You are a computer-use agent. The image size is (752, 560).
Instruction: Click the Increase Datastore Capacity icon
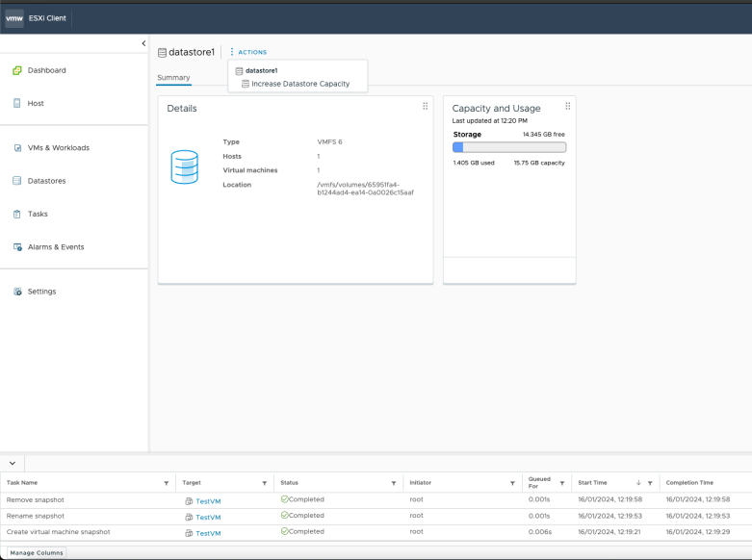[246, 84]
